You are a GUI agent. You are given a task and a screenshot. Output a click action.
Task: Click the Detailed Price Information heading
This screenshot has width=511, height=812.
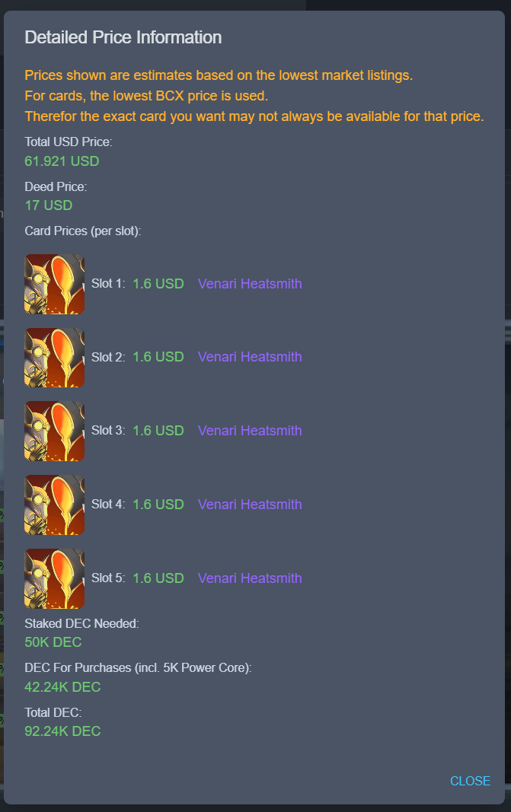[123, 37]
